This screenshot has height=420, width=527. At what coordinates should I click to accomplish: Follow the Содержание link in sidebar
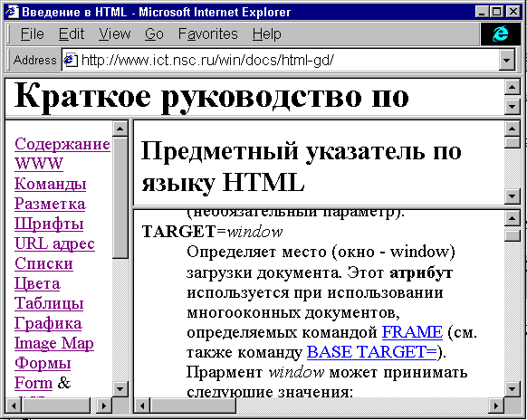click(62, 144)
